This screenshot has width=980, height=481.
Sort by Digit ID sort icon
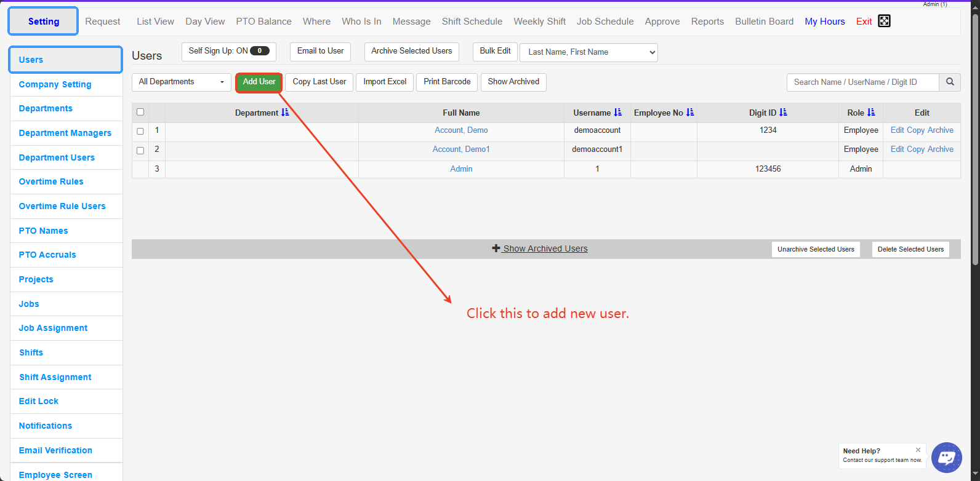tap(783, 113)
